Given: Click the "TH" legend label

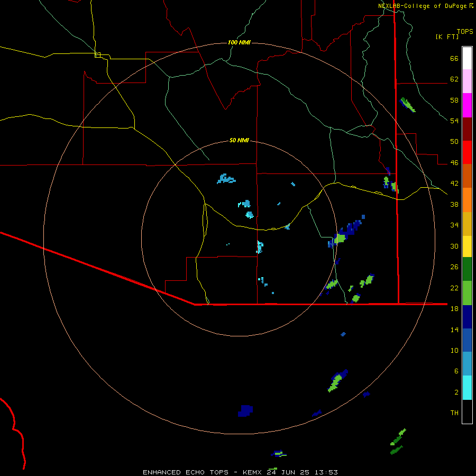Looking at the screenshot, I should tap(454, 413).
